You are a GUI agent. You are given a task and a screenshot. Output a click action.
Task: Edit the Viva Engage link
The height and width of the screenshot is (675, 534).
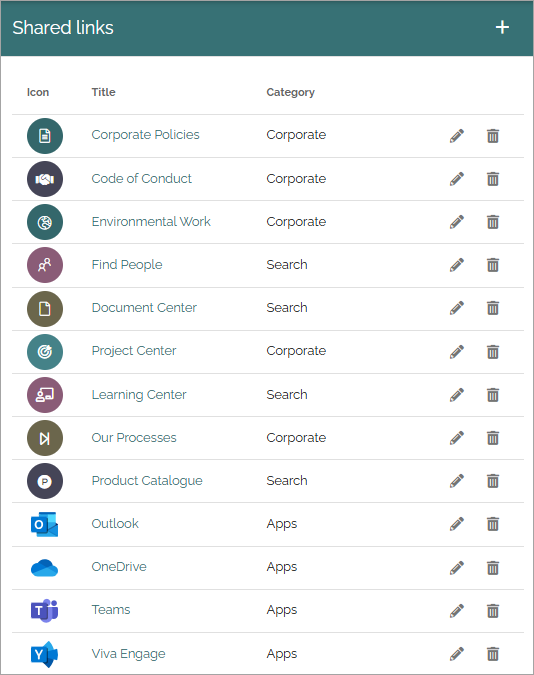click(457, 654)
